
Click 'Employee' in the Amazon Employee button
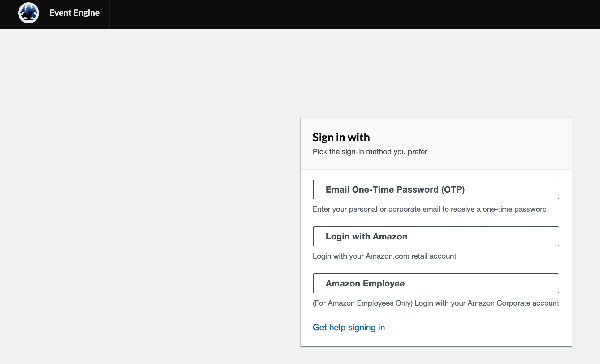click(x=384, y=283)
